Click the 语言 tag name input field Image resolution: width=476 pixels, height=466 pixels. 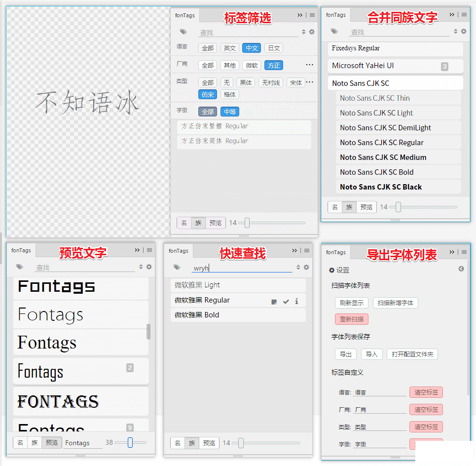(x=380, y=392)
